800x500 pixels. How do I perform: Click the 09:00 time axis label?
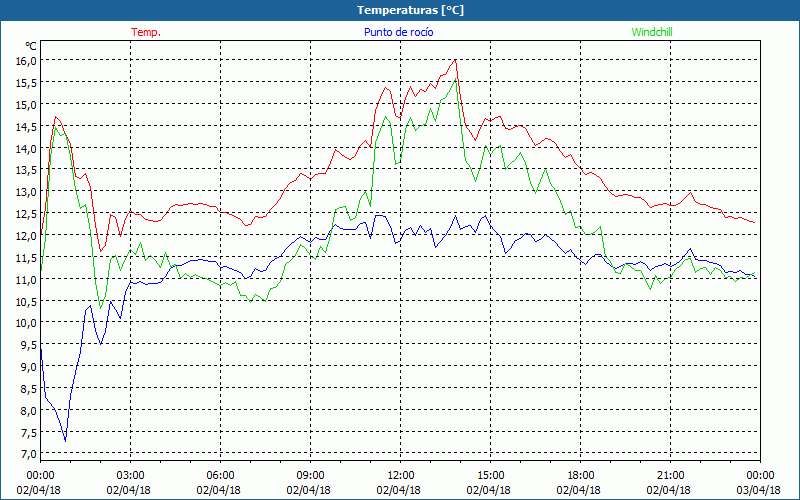tap(311, 476)
